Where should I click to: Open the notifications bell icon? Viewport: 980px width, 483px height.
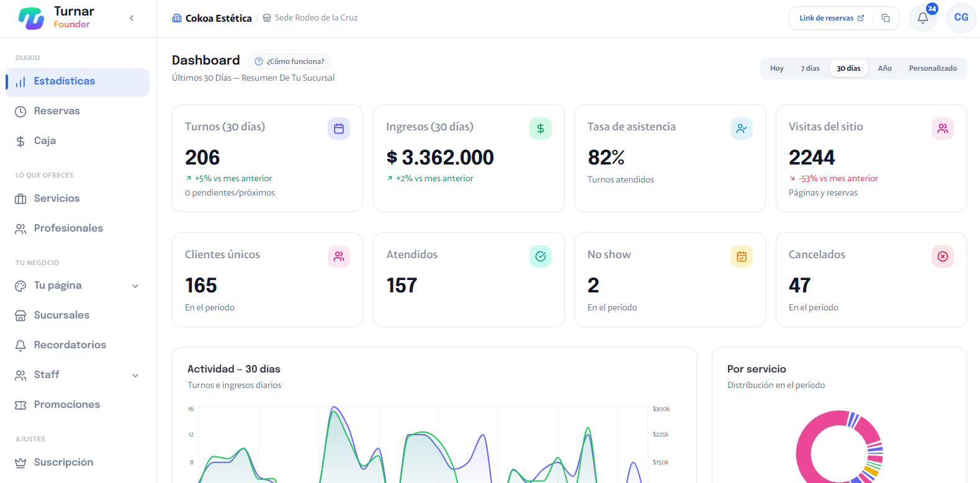(x=923, y=18)
